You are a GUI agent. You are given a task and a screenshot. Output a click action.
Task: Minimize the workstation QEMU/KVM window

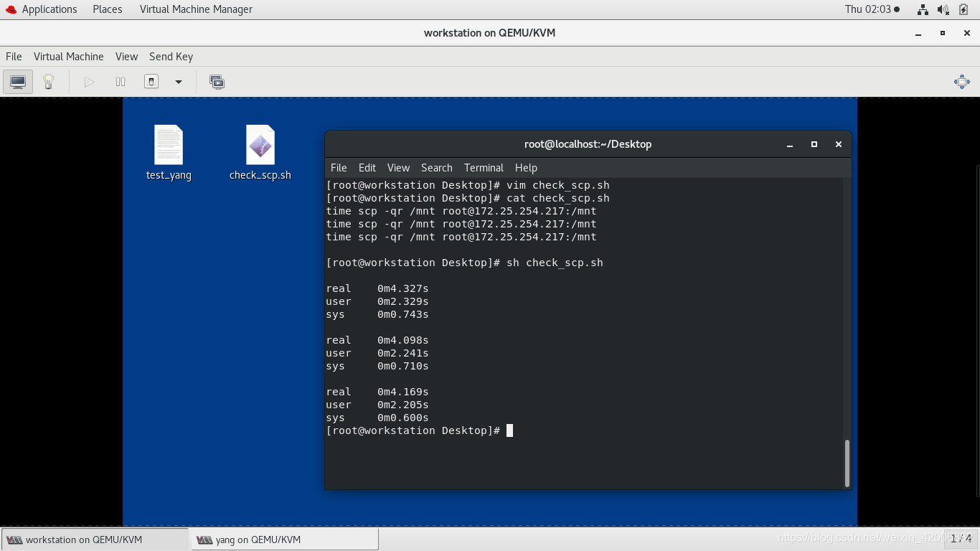[918, 33]
